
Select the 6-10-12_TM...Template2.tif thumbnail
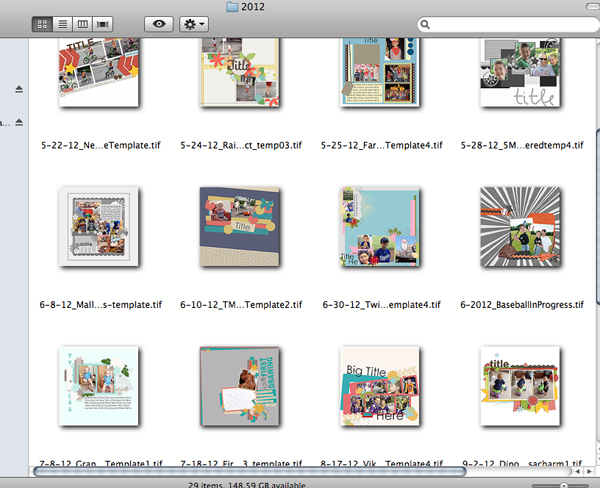coord(240,227)
